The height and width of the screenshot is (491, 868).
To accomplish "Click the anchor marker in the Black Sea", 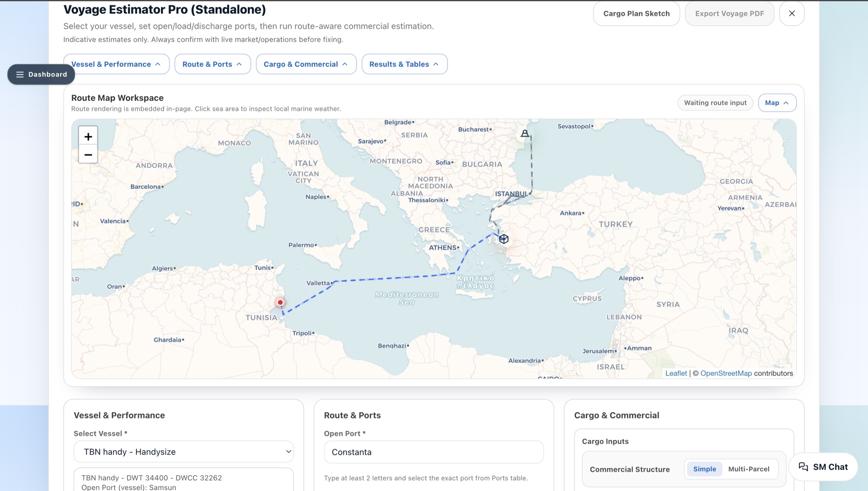I will 525,133.
